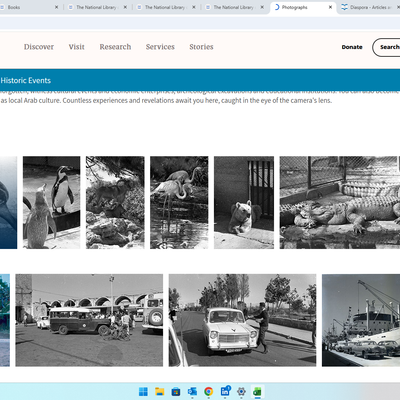Open the Windows Start menu
This screenshot has height=400, width=400.
click(143, 391)
